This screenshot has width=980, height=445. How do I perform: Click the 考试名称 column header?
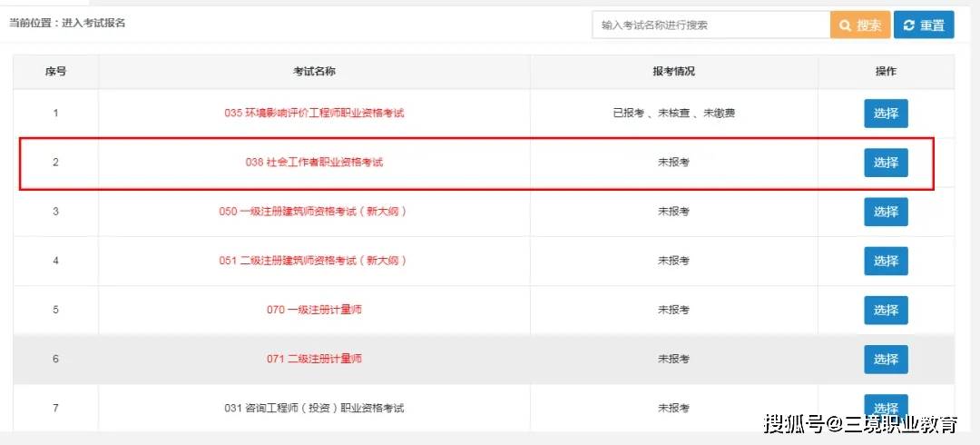[x=314, y=72]
